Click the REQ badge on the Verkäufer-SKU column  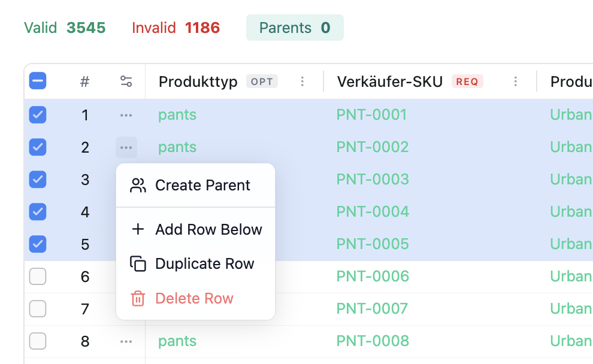[x=467, y=81]
